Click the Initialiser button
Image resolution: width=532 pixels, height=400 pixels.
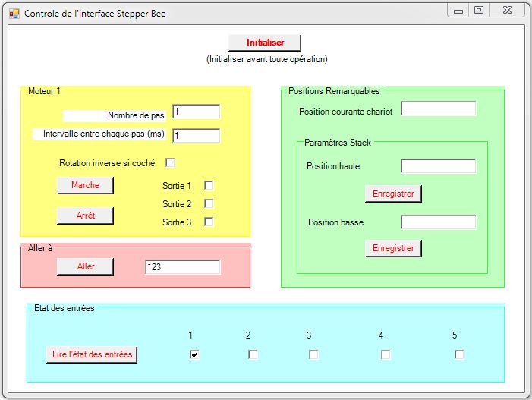pos(265,43)
